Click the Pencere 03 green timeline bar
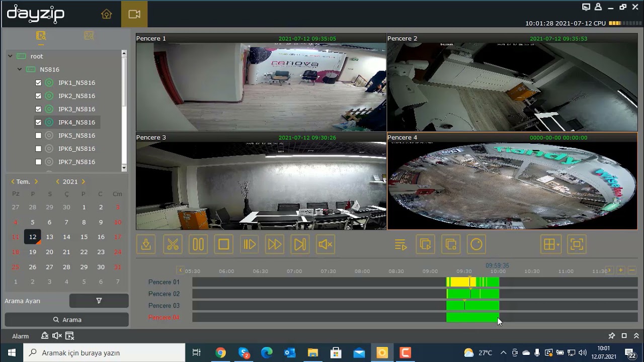The image size is (644, 362). pos(472,306)
